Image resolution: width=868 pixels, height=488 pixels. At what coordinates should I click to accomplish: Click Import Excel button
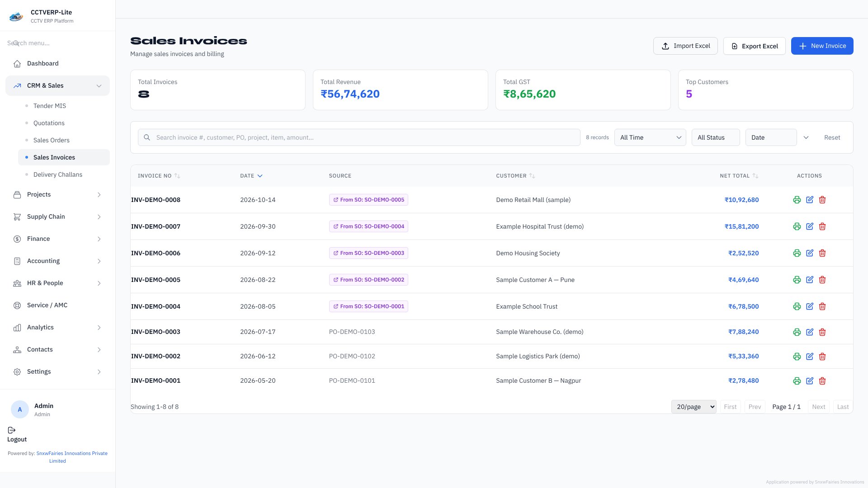(x=685, y=46)
